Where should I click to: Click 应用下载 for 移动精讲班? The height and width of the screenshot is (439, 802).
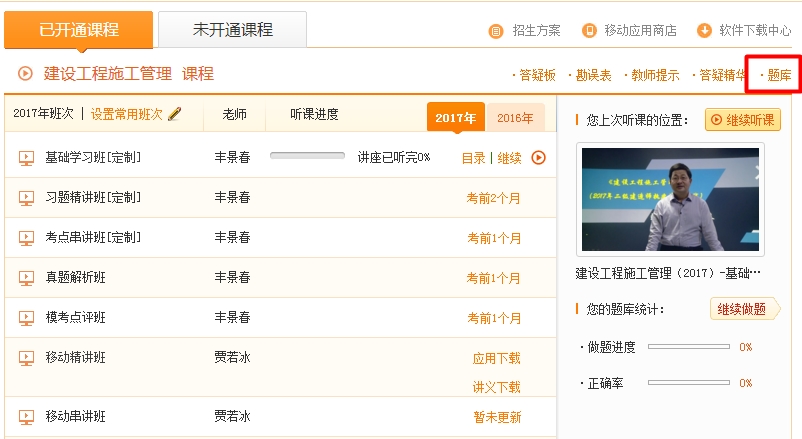496,358
